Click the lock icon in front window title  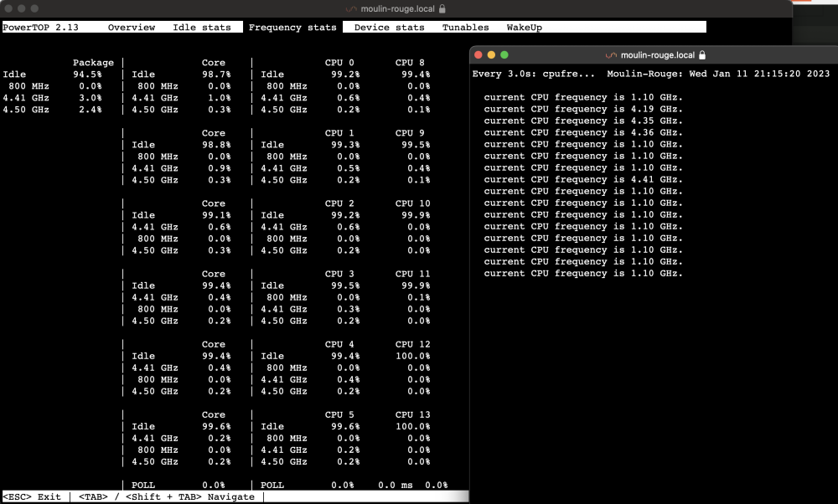pyautogui.click(x=702, y=55)
